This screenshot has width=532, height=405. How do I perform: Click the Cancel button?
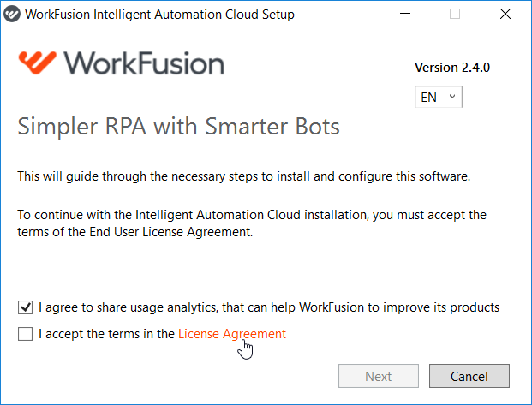click(469, 376)
